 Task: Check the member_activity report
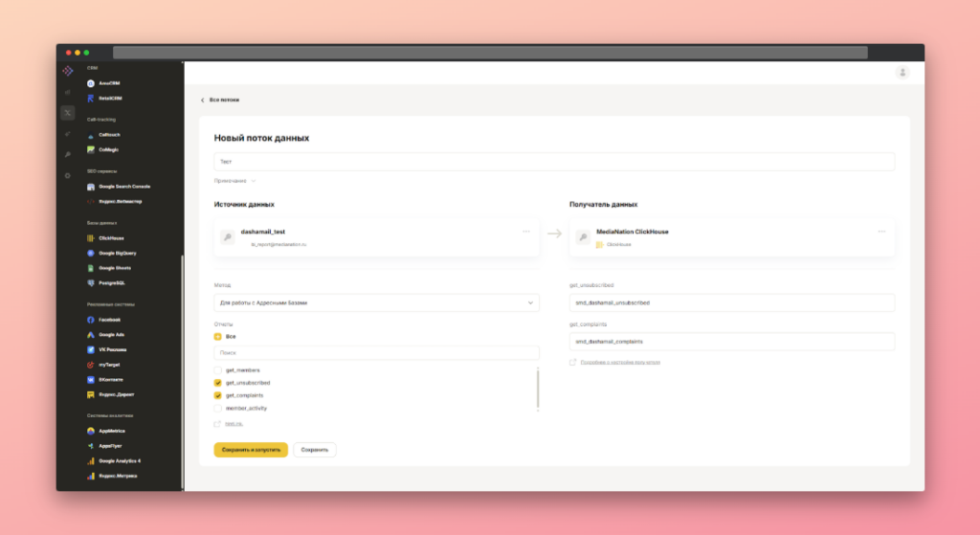click(217, 408)
